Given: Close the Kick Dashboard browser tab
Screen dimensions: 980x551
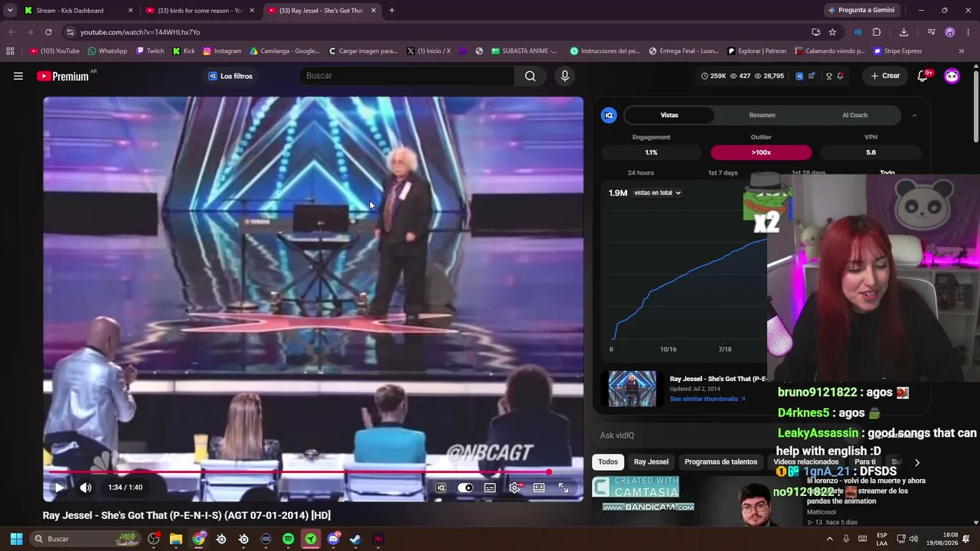Looking at the screenshot, I should tap(130, 11).
